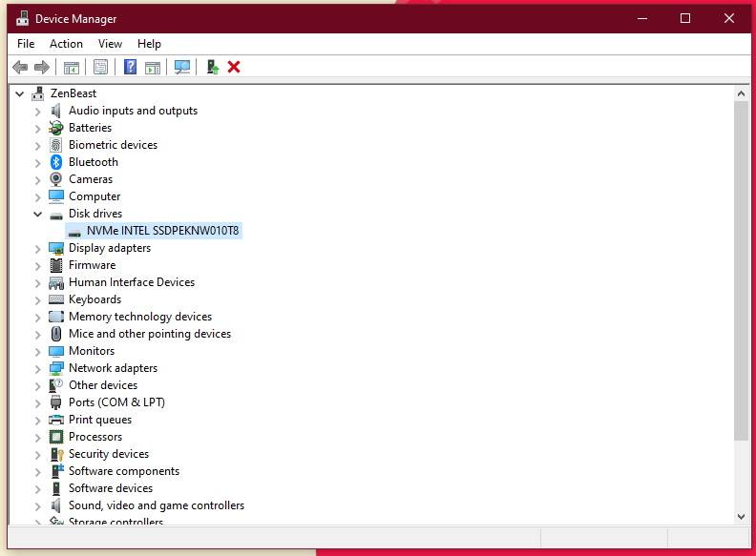
Task: Expand the Software devices category
Action: coord(37,489)
